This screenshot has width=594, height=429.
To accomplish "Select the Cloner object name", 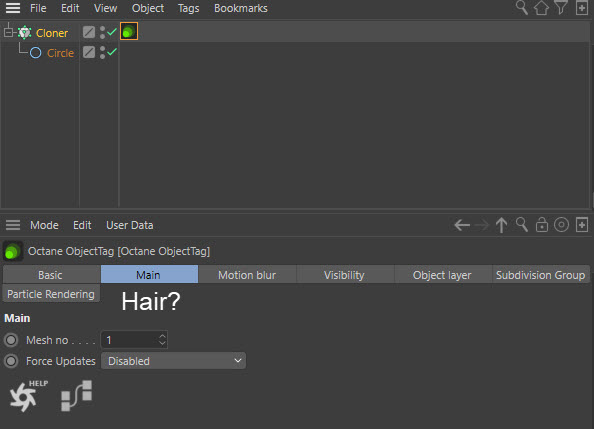I will click(52, 33).
